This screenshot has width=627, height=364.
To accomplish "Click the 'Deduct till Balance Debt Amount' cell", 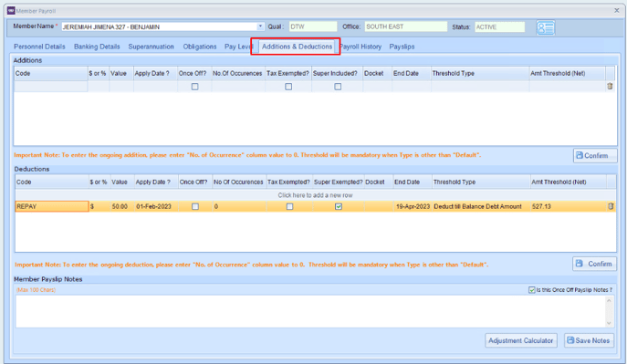I will click(481, 206).
